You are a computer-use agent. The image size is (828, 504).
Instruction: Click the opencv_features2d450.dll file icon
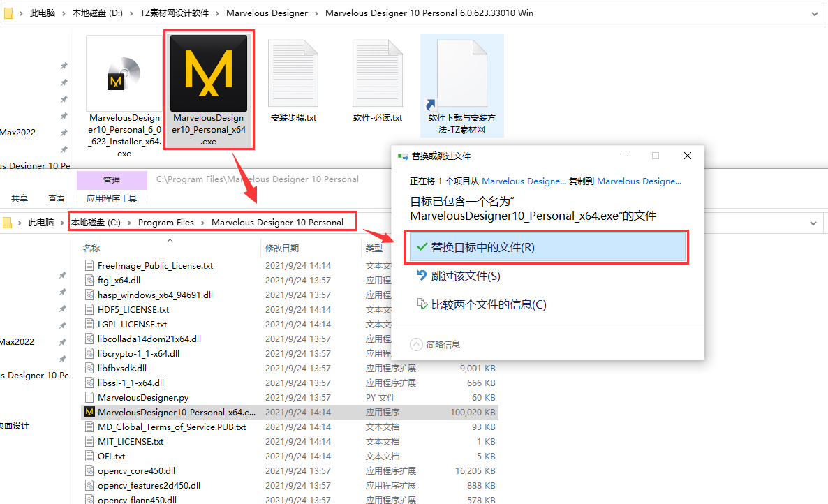tap(89, 486)
